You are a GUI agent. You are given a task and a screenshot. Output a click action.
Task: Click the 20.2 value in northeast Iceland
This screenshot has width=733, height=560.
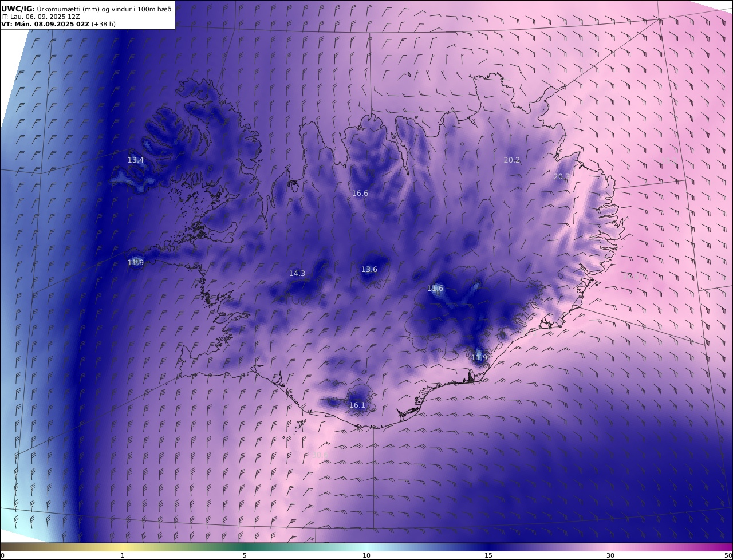point(512,160)
